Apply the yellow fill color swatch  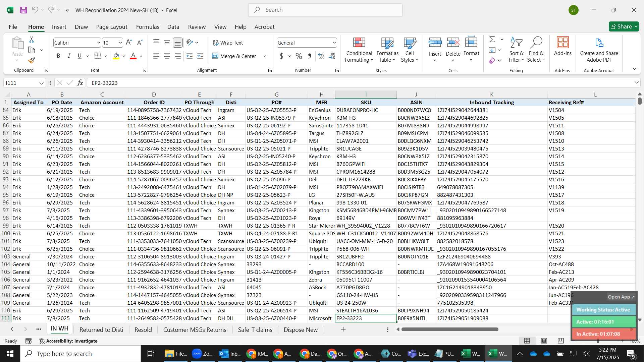(x=116, y=56)
